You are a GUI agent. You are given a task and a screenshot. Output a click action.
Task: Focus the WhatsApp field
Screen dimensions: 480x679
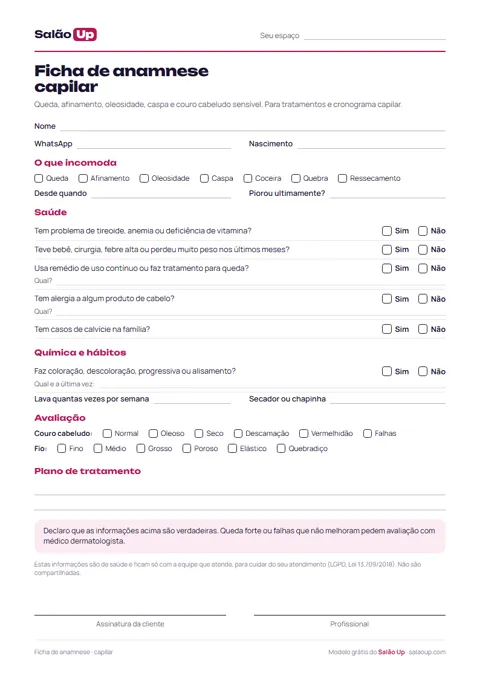[x=154, y=144]
